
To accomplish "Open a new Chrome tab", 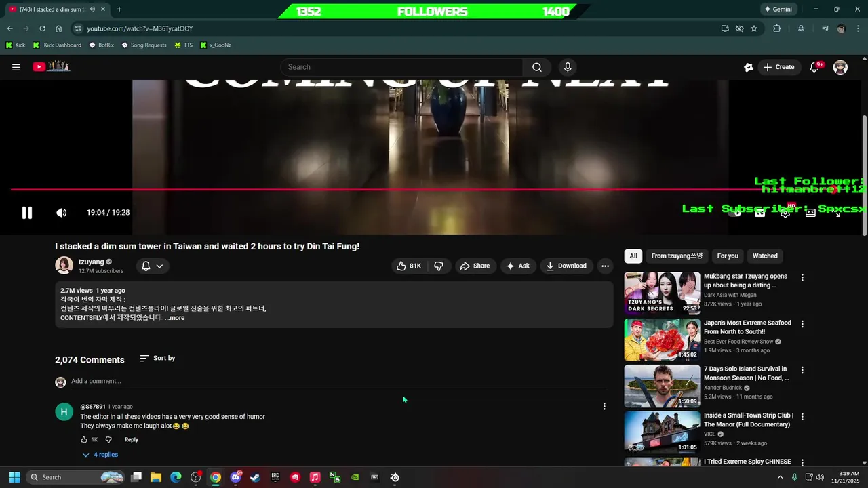I will [119, 9].
